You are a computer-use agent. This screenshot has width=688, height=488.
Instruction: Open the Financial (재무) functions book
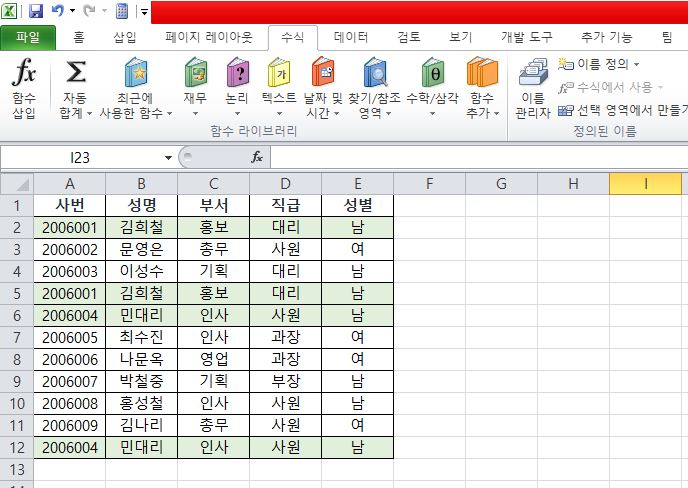[x=196, y=72]
